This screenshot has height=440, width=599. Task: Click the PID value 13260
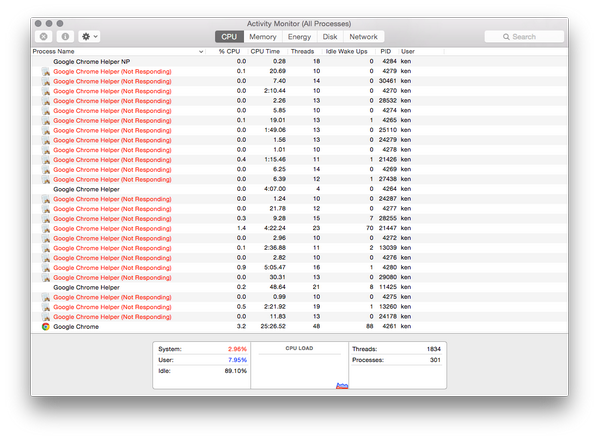[x=388, y=307]
